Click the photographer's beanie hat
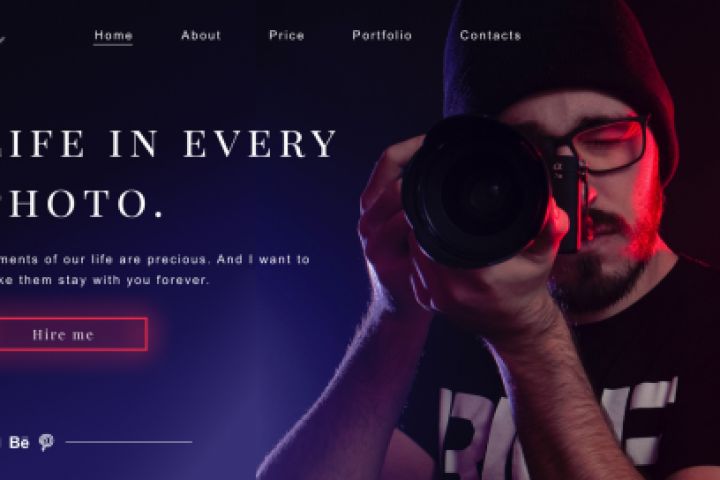The width and height of the screenshot is (720, 480). 558,60
